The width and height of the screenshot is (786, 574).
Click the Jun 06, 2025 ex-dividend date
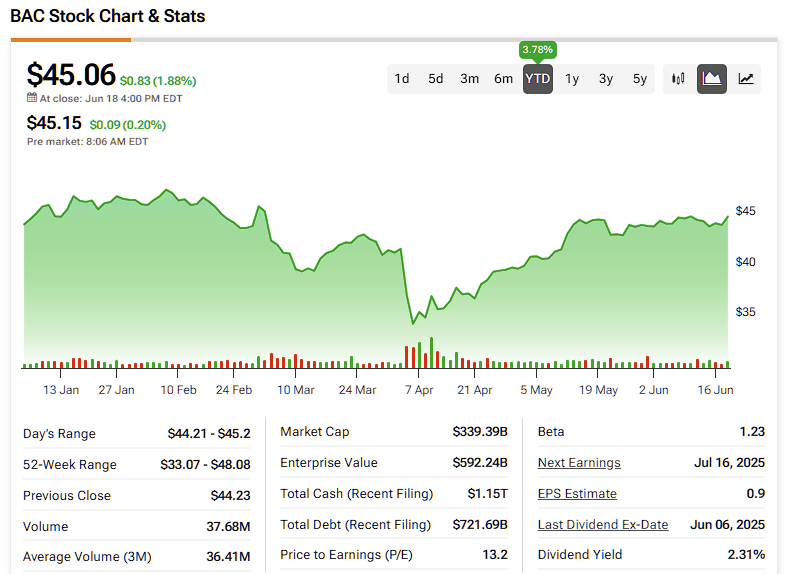727,525
